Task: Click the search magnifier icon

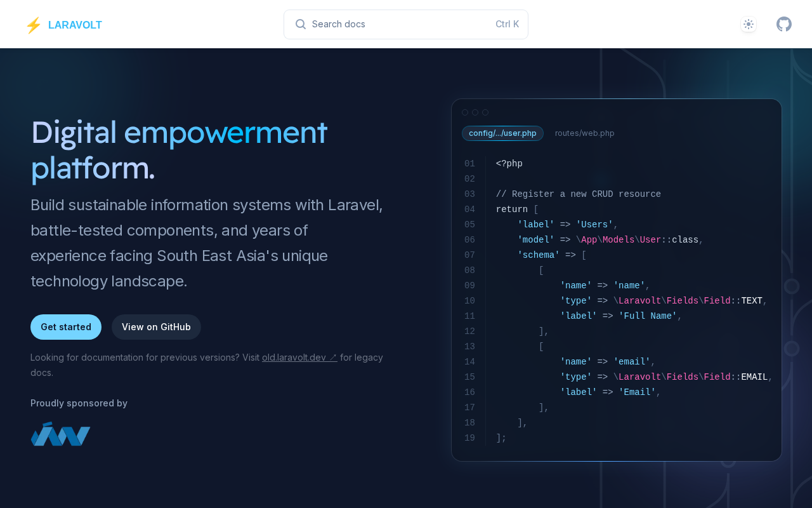Action: click(x=301, y=24)
